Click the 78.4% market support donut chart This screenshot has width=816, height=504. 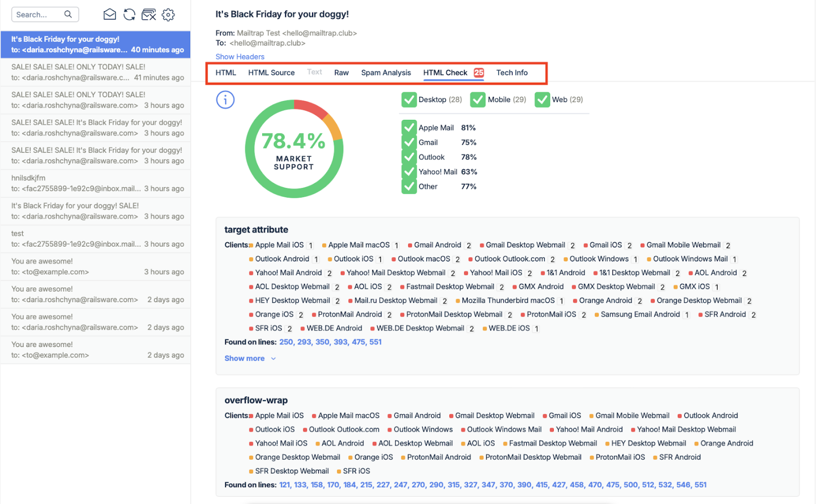(294, 149)
